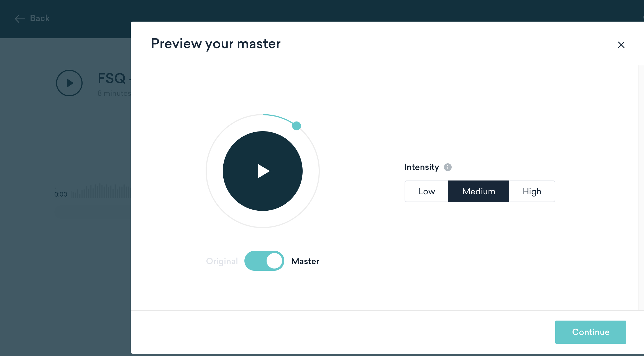Play the FSQ track in the background
This screenshot has width=644, height=356.
tap(69, 83)
